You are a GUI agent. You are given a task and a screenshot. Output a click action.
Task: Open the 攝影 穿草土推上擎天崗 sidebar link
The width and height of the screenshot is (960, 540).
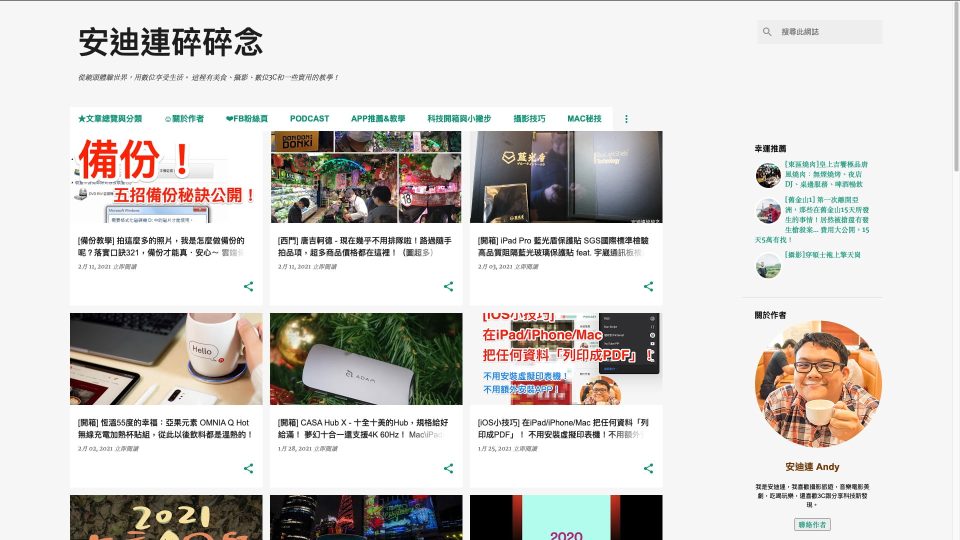(822, 255)
